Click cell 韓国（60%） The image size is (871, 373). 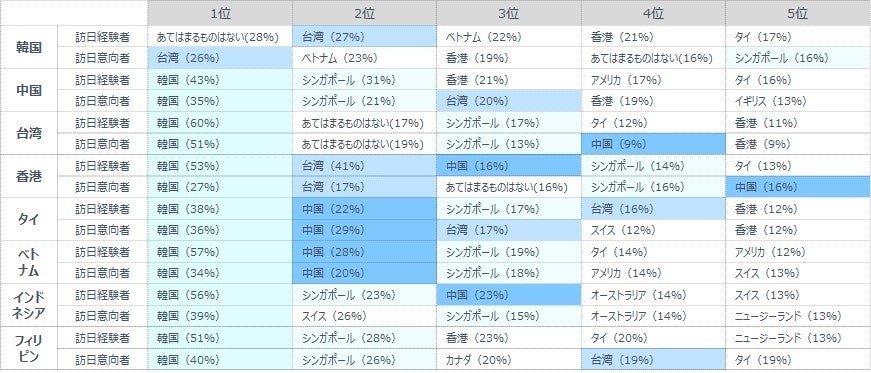tap(220, 123)
